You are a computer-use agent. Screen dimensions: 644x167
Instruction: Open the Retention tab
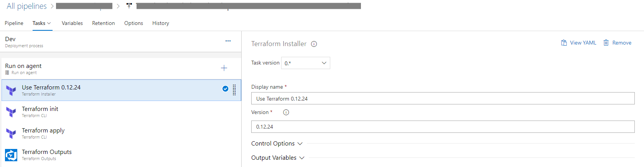(103, 23)
